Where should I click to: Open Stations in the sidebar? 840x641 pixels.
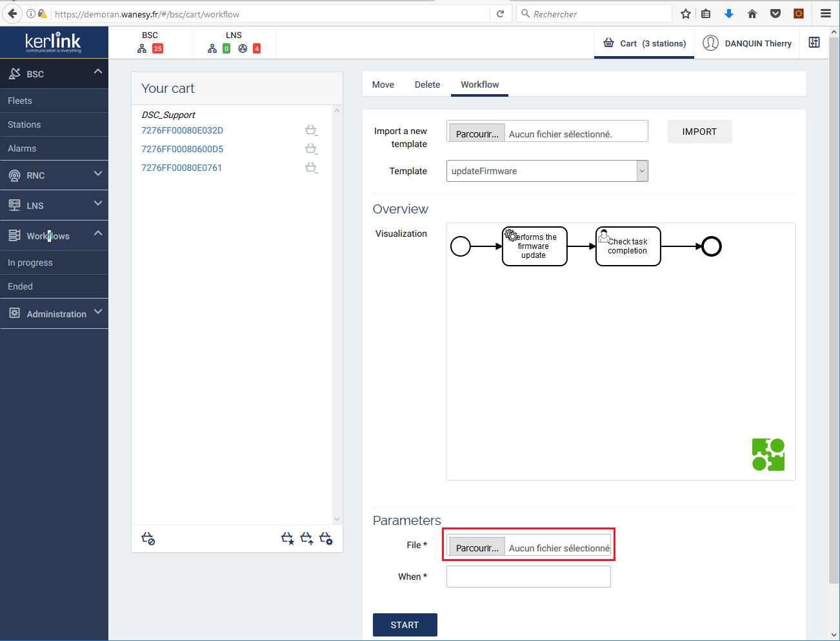tap(25, 124)
